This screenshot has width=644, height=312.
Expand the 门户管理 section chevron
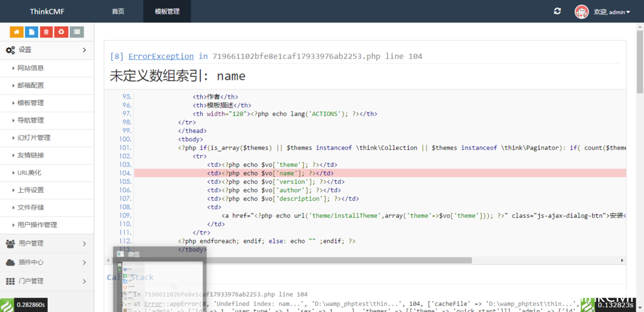84,282
